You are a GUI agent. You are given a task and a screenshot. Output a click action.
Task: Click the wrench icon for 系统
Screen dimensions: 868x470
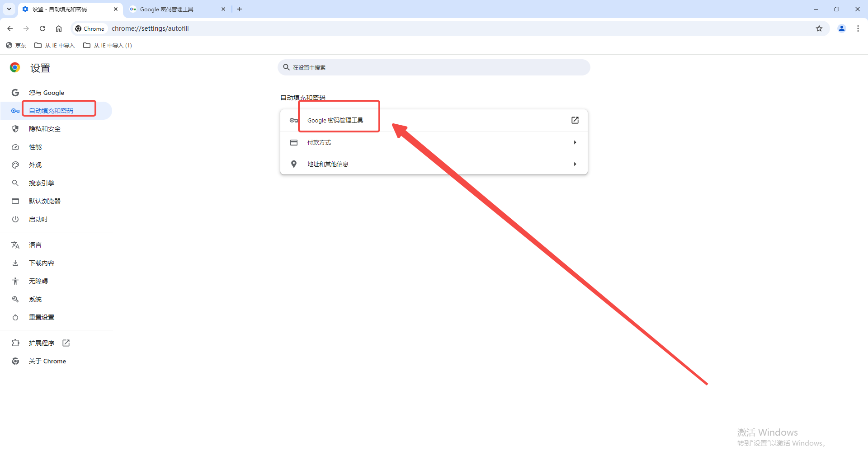(15, 299)
